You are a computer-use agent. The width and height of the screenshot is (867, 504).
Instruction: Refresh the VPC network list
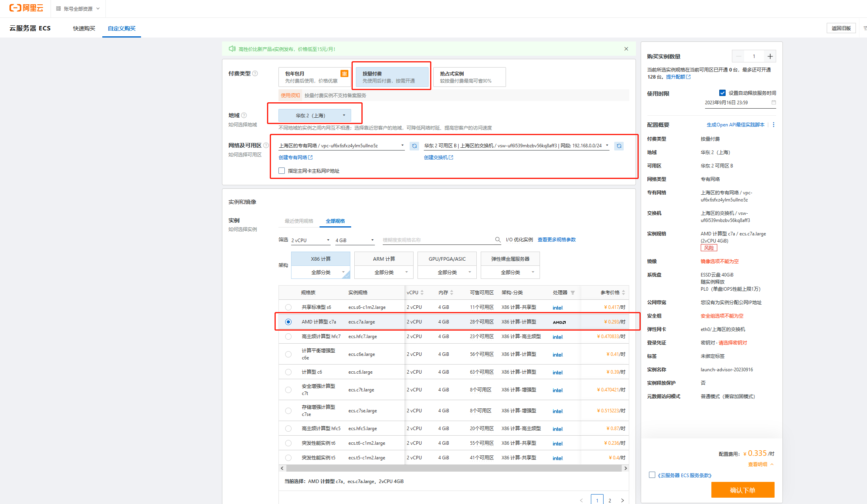click(x=414, y=146)
